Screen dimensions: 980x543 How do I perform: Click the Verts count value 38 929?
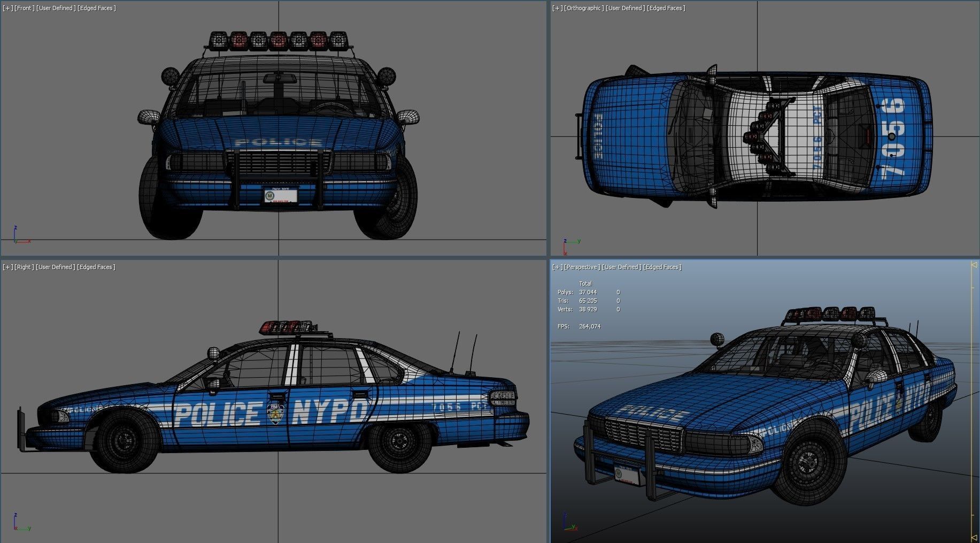(588, 309)
